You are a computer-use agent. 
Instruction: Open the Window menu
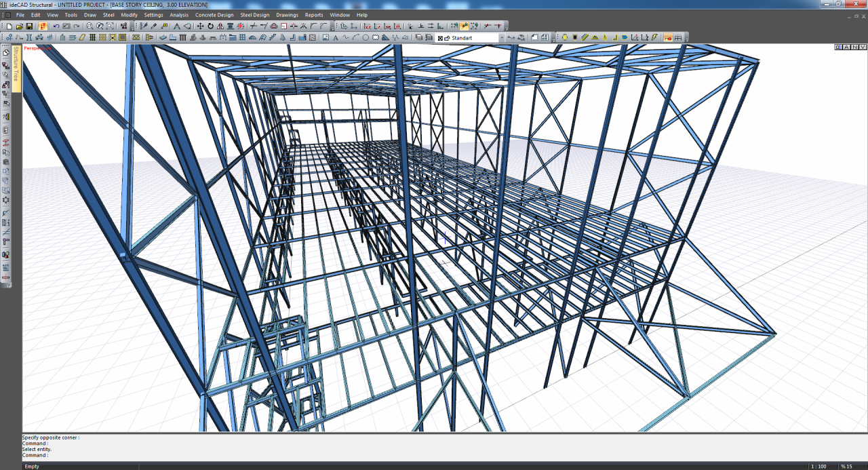coord(340,15)
